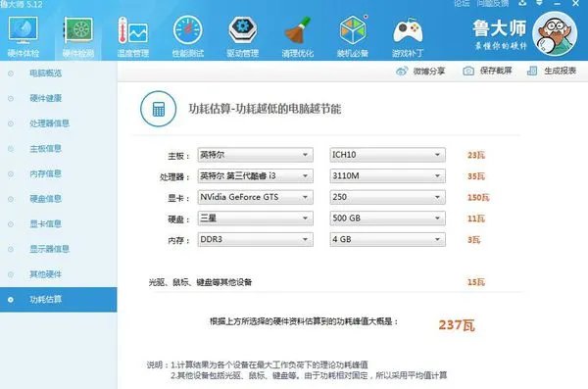
Task: Expand hard disk capacity dropdown 500 GB
Action: [x=387, y=219]
